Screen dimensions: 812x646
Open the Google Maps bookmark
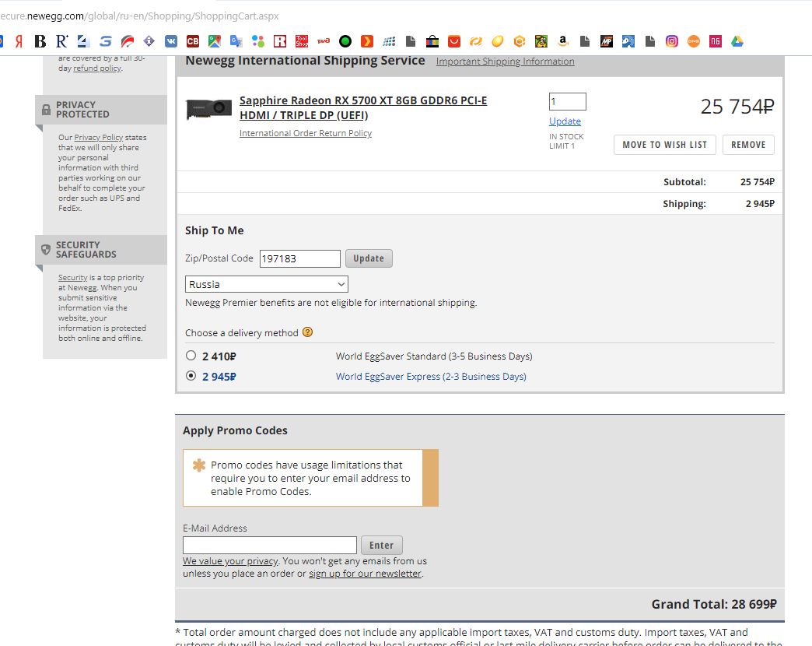pyautogui.click(x=215, y=41)
